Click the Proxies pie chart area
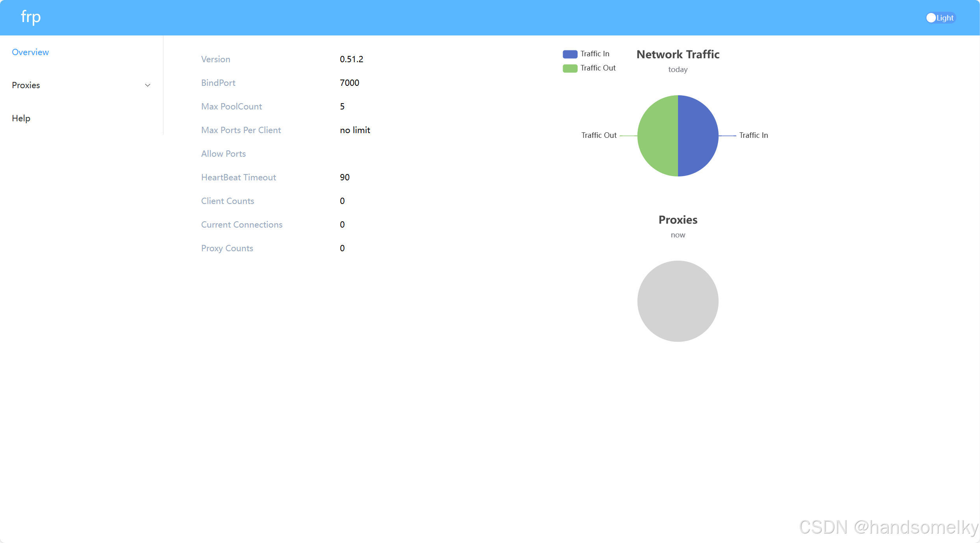The width and height of the screenshot is (980, 543). point(678,301)
